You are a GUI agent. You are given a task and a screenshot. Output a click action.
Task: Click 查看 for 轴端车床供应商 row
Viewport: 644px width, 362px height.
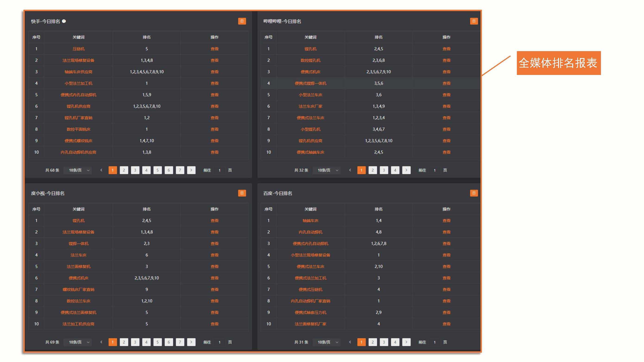(x=214, y=72)
